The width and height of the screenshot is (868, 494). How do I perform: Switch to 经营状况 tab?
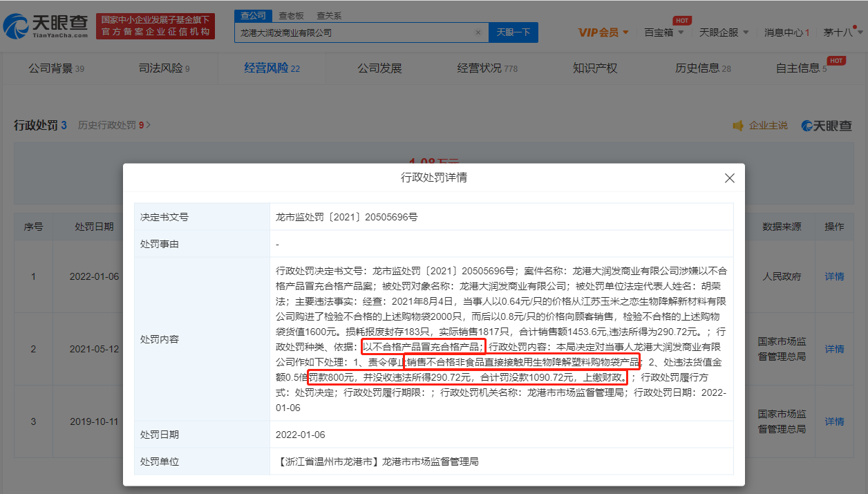pyautogui.click(x=487, y=68)
